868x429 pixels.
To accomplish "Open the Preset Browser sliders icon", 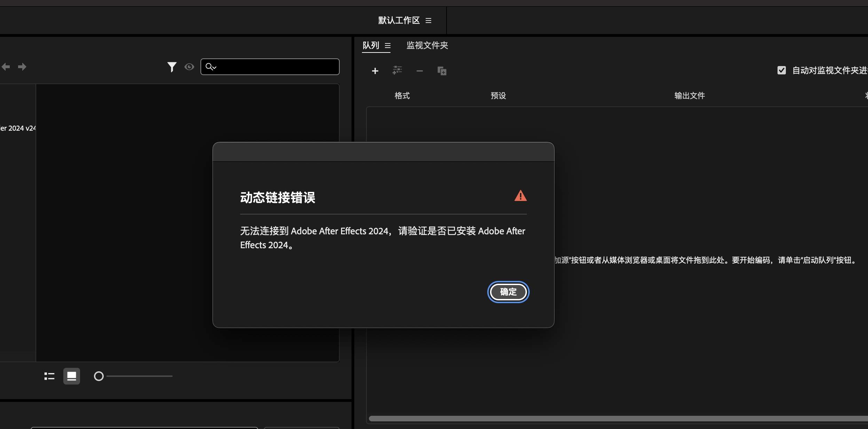I will [397, 71].
